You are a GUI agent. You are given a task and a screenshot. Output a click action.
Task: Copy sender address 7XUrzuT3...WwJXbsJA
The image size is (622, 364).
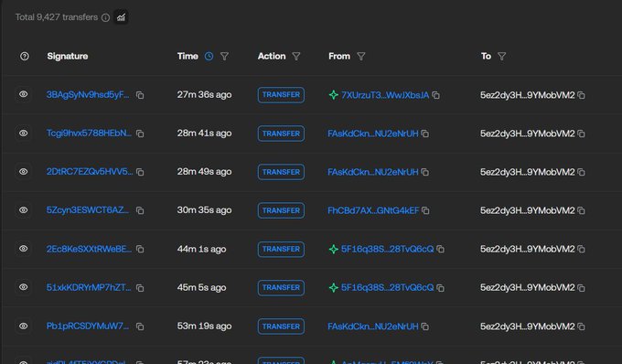pos(436,95)
